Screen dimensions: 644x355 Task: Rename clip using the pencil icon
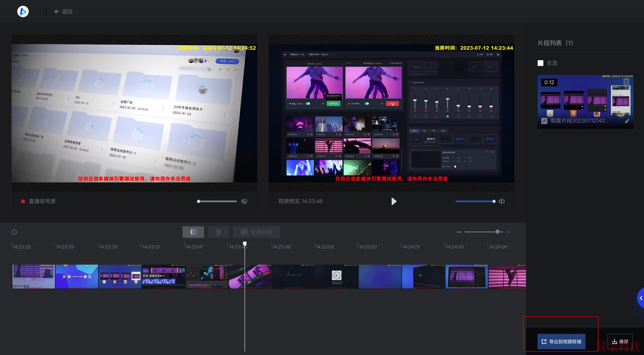[x=627, y=121]
